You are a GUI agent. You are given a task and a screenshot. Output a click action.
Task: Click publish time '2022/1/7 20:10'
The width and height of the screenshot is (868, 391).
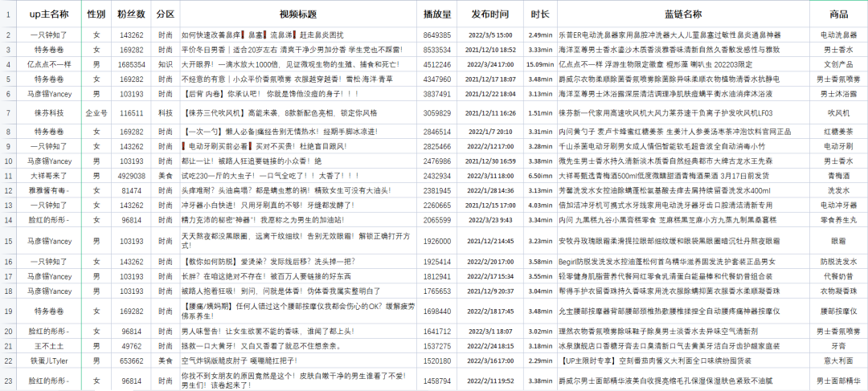click(490, 132)
